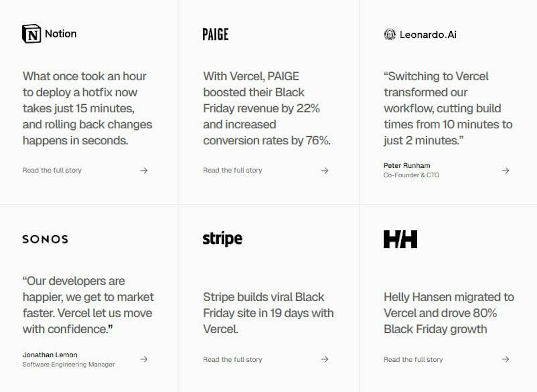Click the Sonos wordmark logo
537x392 pixels.
45,239
